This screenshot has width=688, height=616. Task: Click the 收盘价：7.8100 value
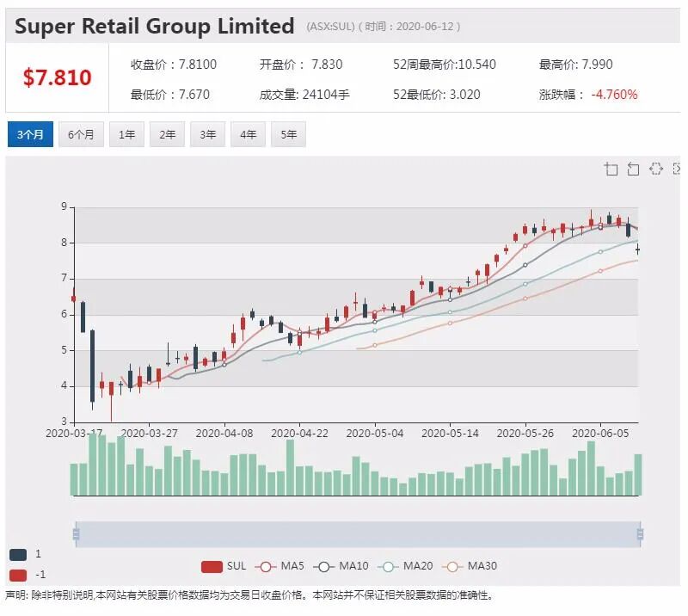[x=174, y=65]
